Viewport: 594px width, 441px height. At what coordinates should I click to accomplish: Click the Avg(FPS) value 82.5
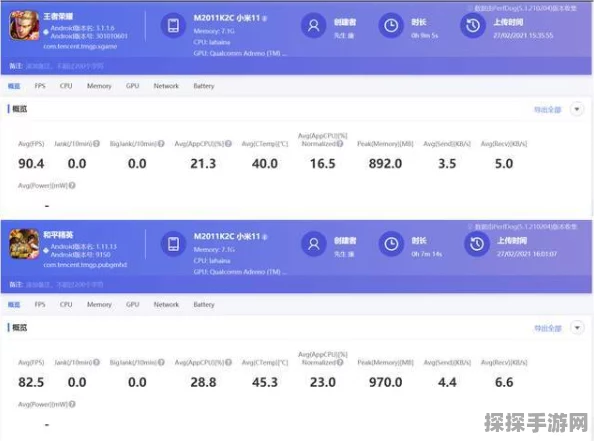pos(31,382)
